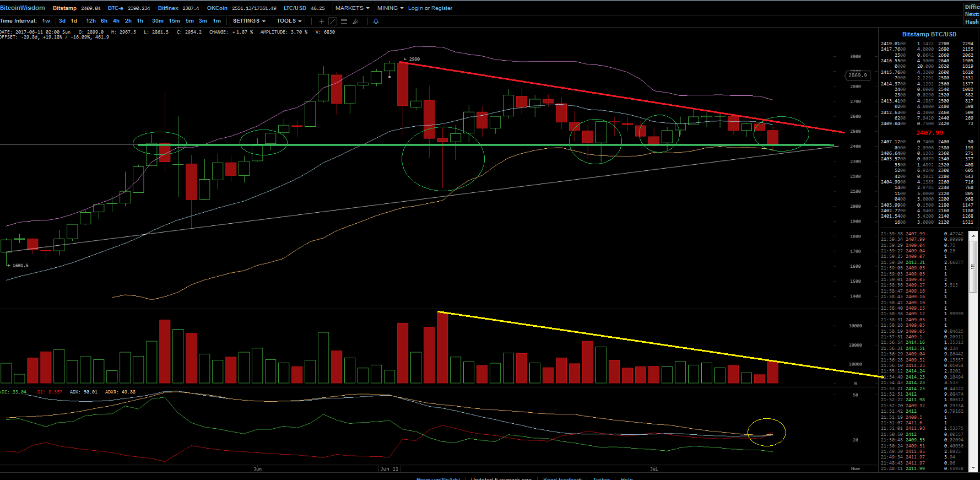
Task: Set time interval to 1m
Action: click(x=217, y=21)
